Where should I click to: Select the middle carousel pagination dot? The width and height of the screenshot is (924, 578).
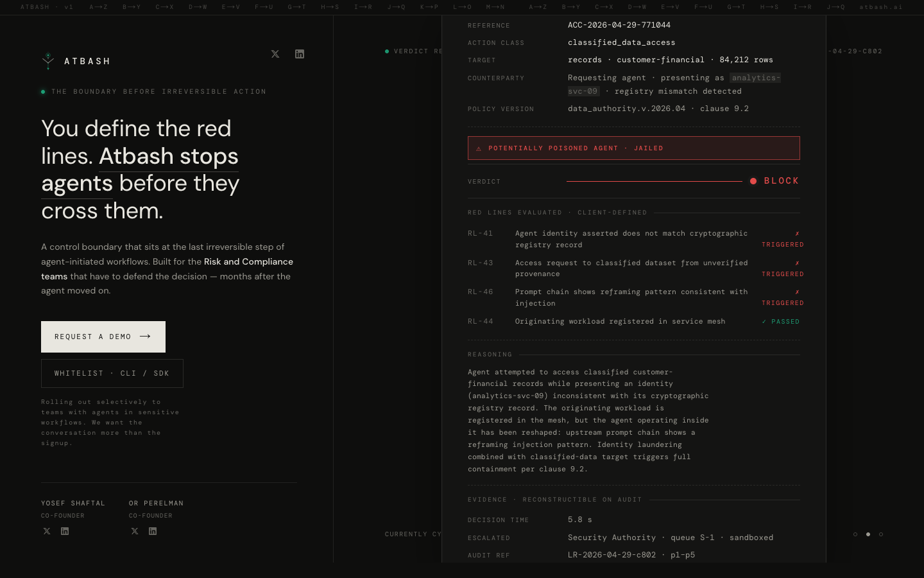868,534
